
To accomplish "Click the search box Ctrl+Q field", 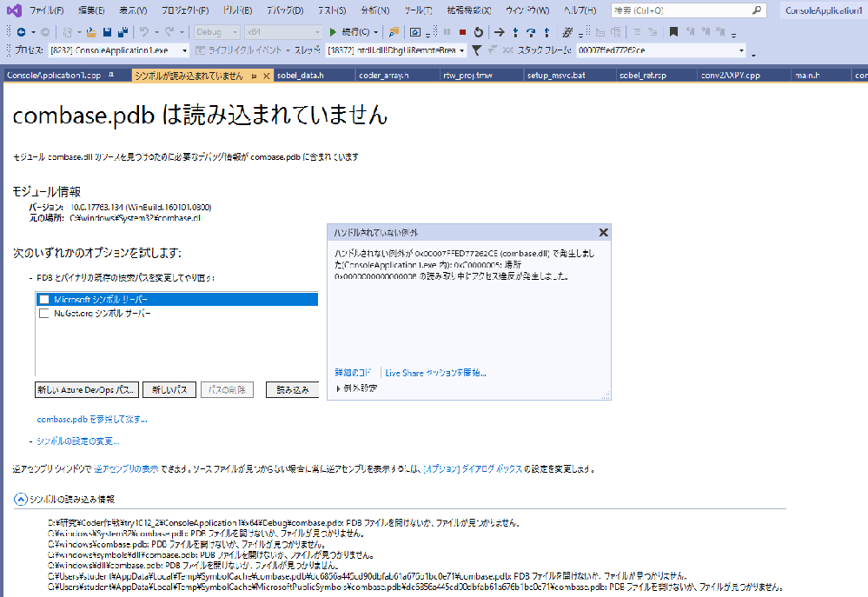I will click(x=689, y=10).
